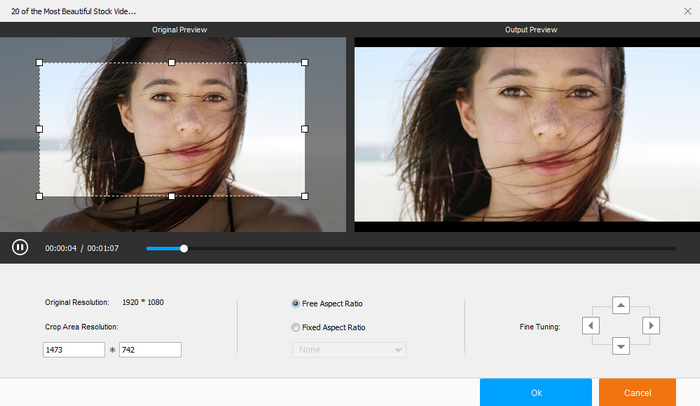
Task: Click the playback progress slider knob
Action: coord(184,248)
